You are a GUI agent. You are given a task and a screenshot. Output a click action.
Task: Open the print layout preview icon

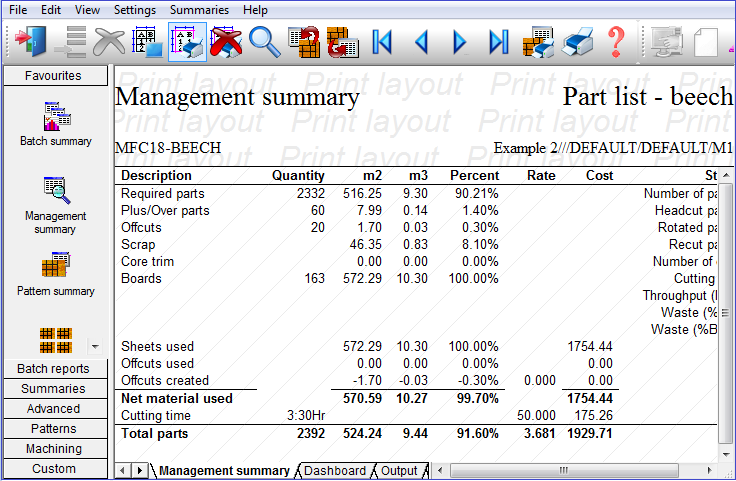(x=148, y=42)
